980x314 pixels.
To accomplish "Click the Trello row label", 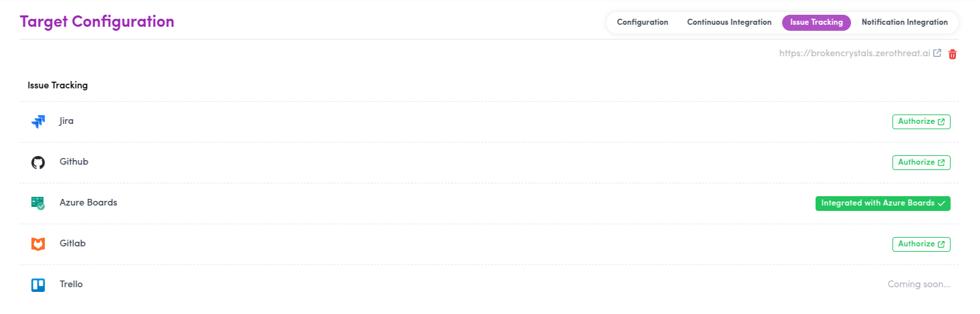I will [x=71, y=285].
